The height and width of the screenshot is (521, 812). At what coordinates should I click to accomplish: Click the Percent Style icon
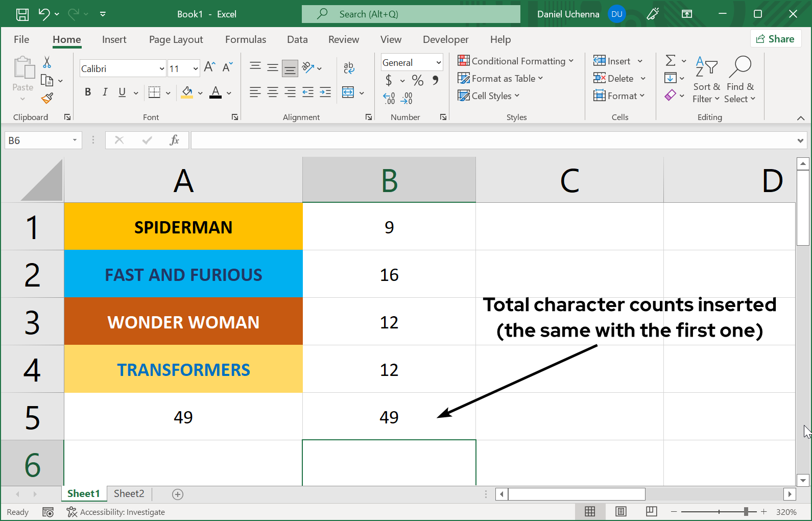pos(418,80)
